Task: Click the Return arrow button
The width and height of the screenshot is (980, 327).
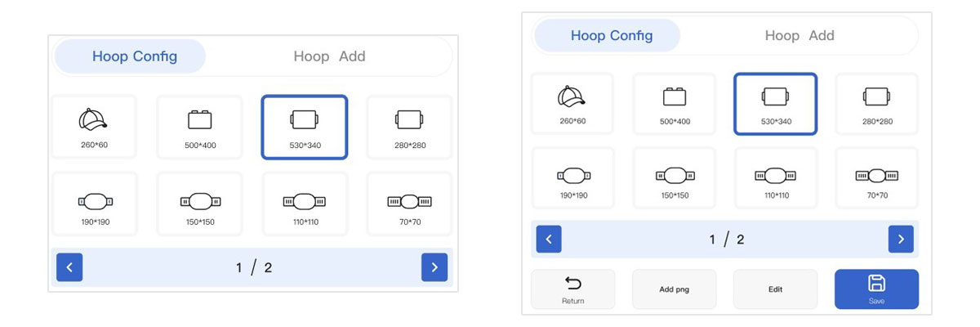Action: click(x=572, y=289)
